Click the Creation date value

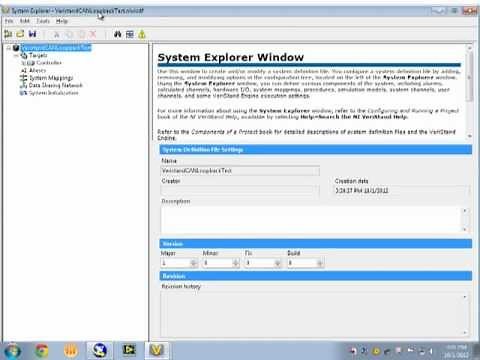(x=362, y=191)
